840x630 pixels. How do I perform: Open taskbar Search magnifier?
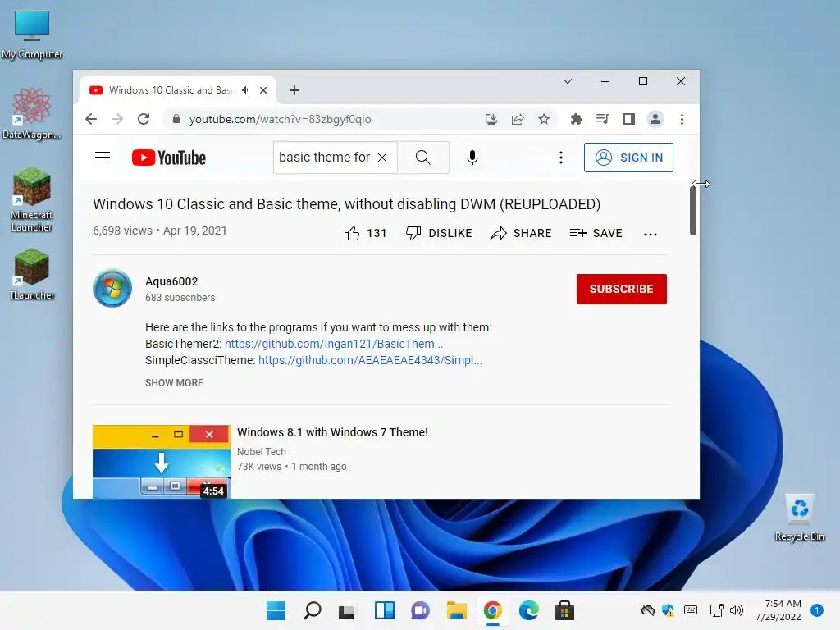tap(313, 610)
